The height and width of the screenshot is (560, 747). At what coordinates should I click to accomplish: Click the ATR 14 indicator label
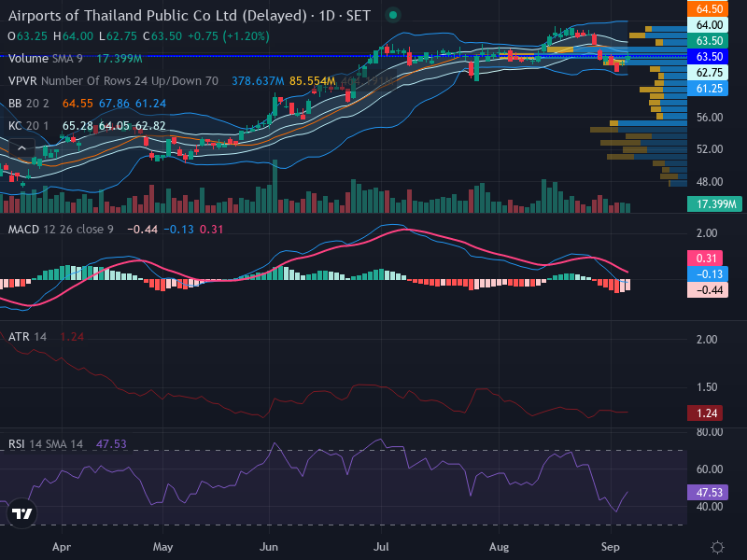pos(27,337)
